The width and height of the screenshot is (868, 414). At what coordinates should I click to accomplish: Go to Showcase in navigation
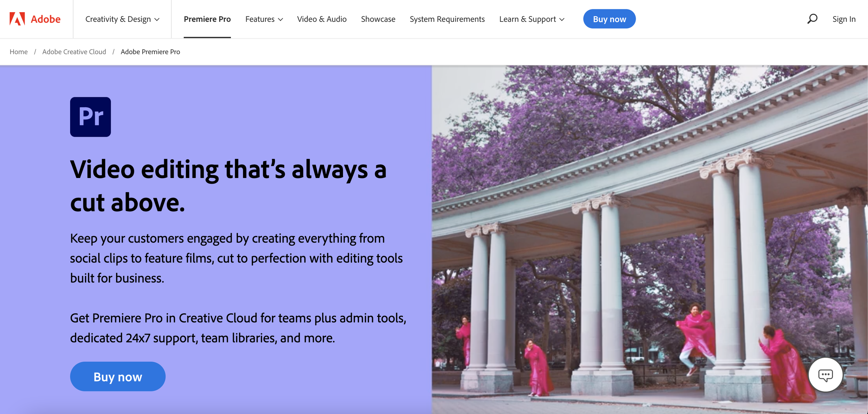(x=378, y=19)
